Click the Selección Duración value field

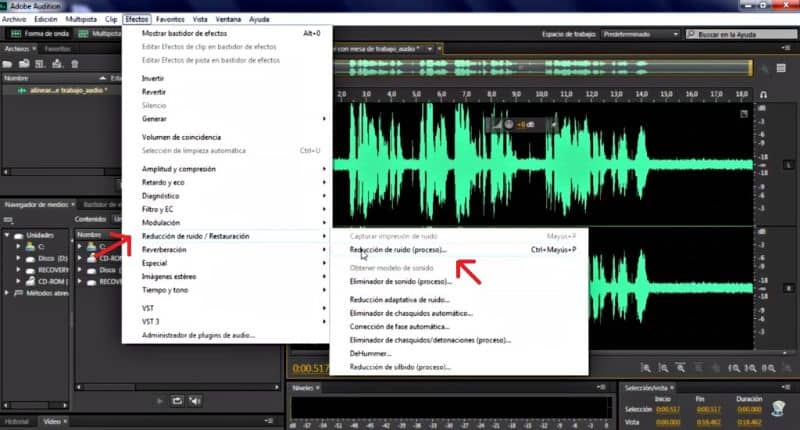click(x=749, y=410)
